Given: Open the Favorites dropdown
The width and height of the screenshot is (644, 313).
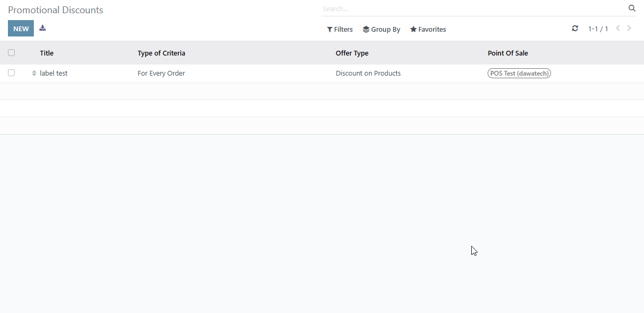Looking at the screenshot, I should point(428,30).
